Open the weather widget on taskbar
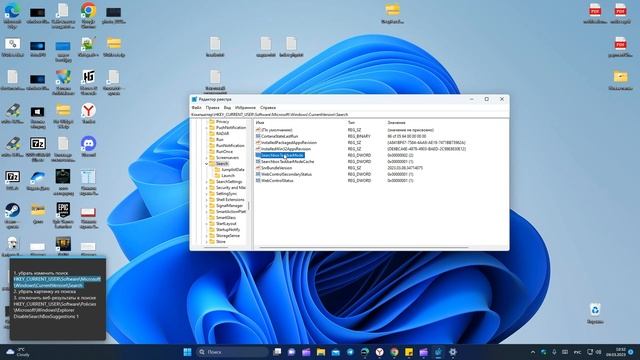Screen dimensions: 640x360 pyautogui.click(x=18, y=352)
